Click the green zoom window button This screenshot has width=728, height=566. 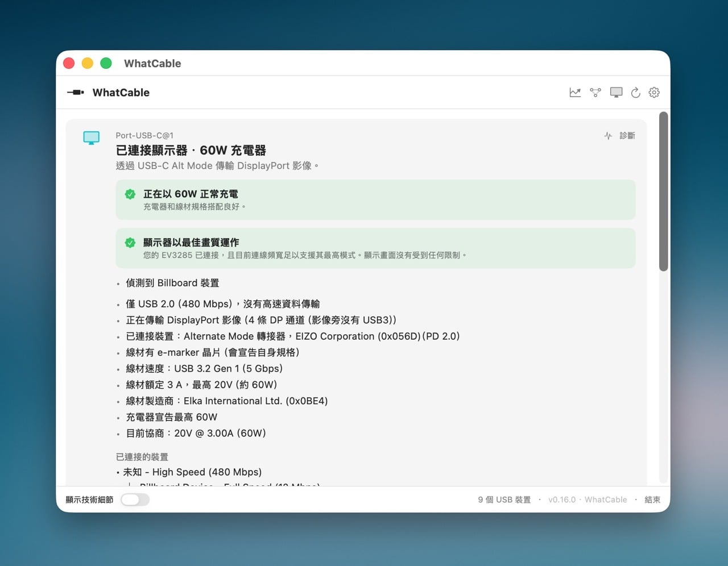click(x=106, y=63)
